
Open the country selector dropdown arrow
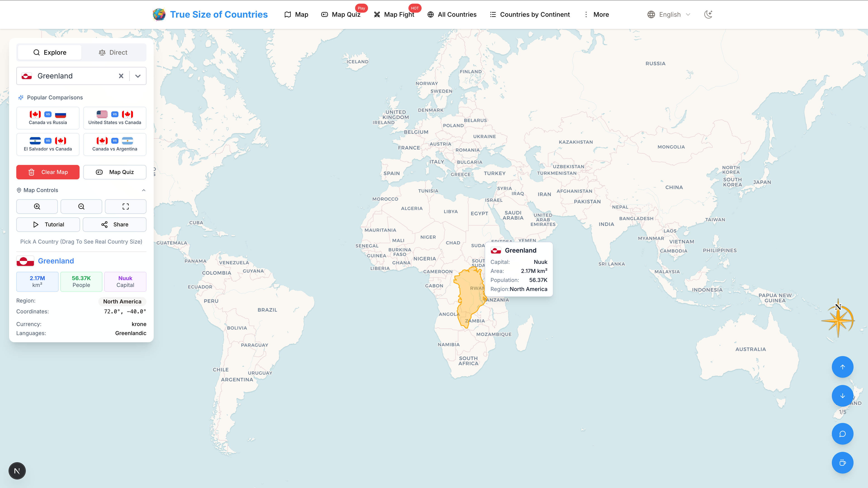click(138, 76)
